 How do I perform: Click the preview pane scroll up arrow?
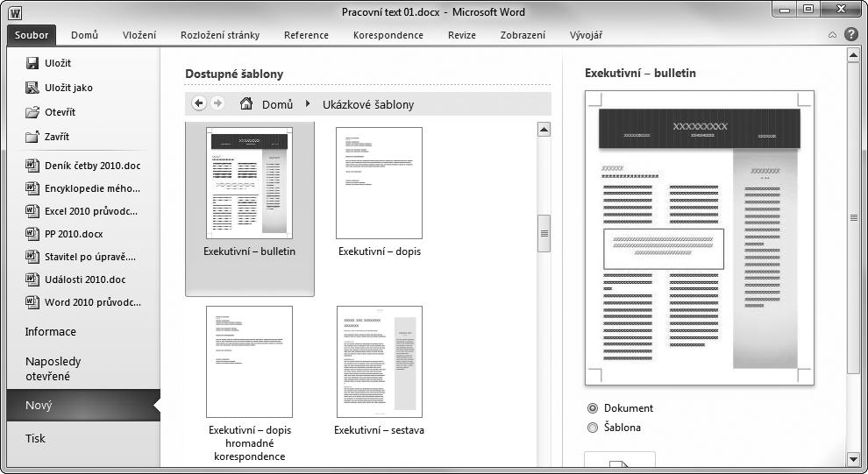coord(853,53)
